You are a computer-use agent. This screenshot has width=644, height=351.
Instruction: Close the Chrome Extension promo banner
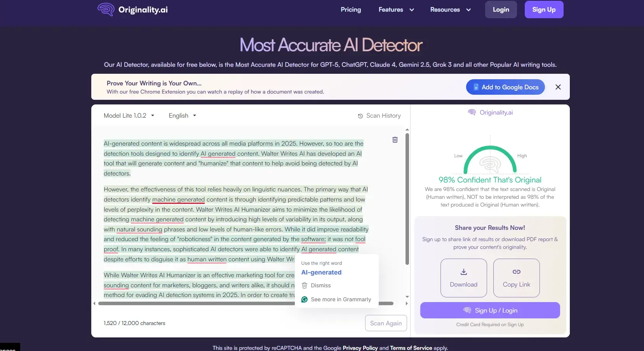(558, 87)
